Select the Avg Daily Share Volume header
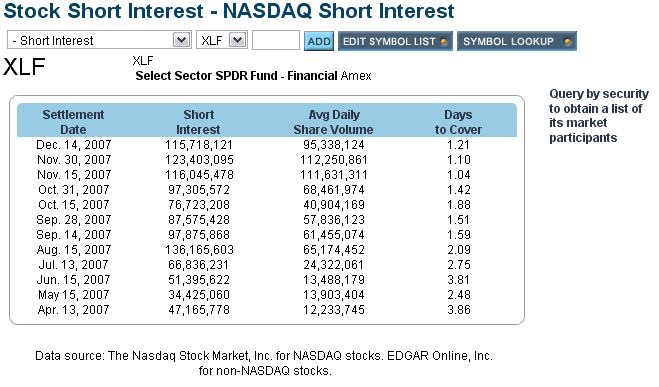This screenshot has width=659, height=387. tap(334, 122)
